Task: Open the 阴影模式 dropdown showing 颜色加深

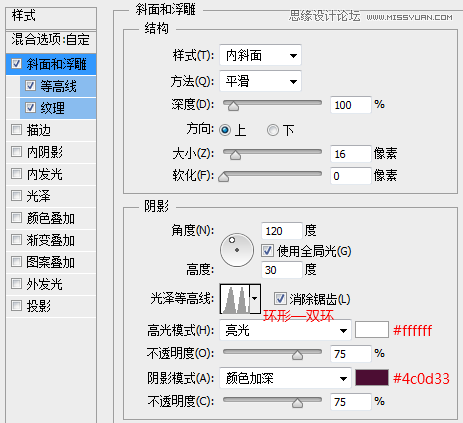Action: (285, 378)
